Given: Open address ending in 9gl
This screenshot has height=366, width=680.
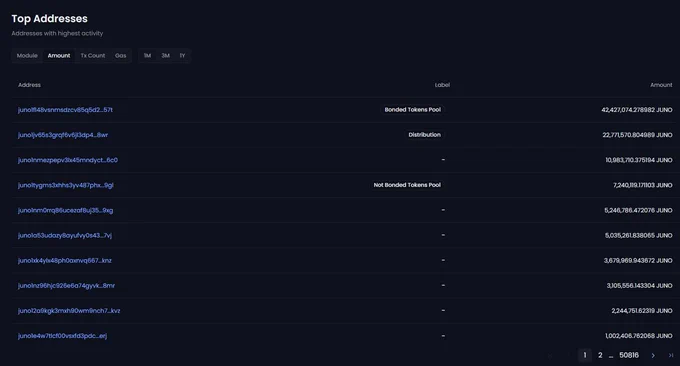Looking at the screenshot, I should pyautogui.click(x=65, y=185).
